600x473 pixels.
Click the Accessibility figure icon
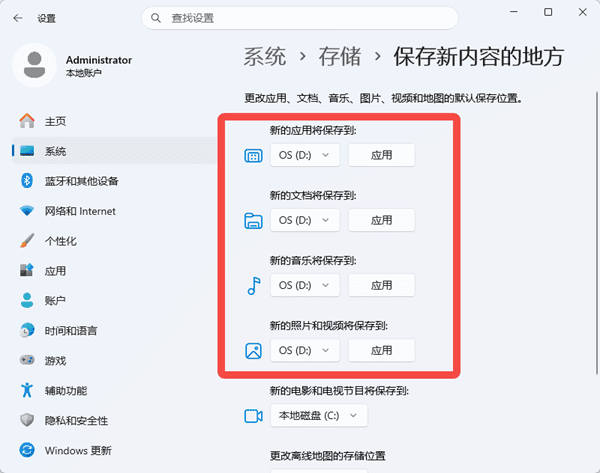click(27, 390)
